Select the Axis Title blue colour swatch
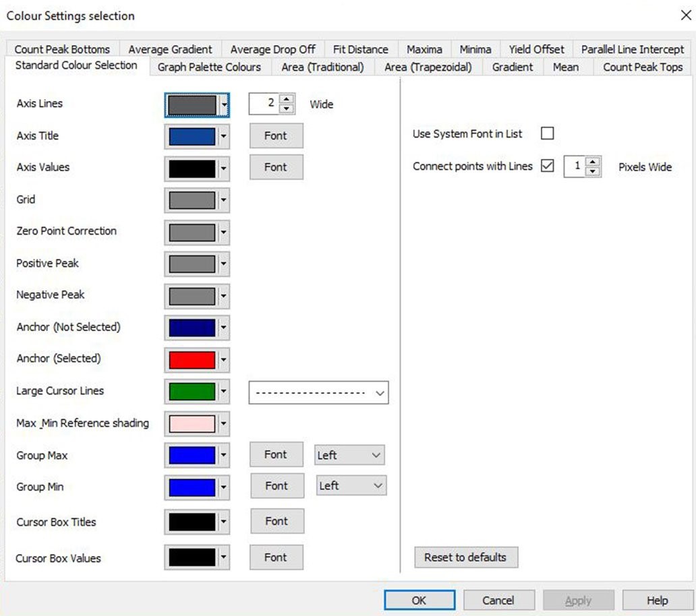This screenshot has height=616, width=696. click(192, 136)
